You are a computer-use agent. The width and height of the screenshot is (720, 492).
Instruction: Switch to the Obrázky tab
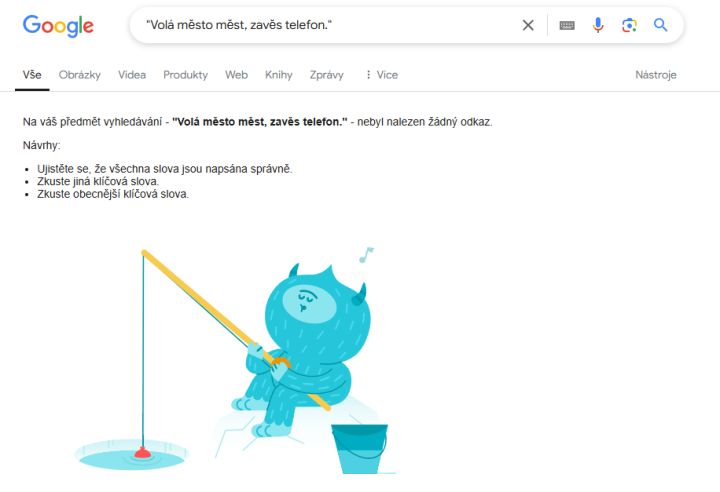(x=79, y=75)
